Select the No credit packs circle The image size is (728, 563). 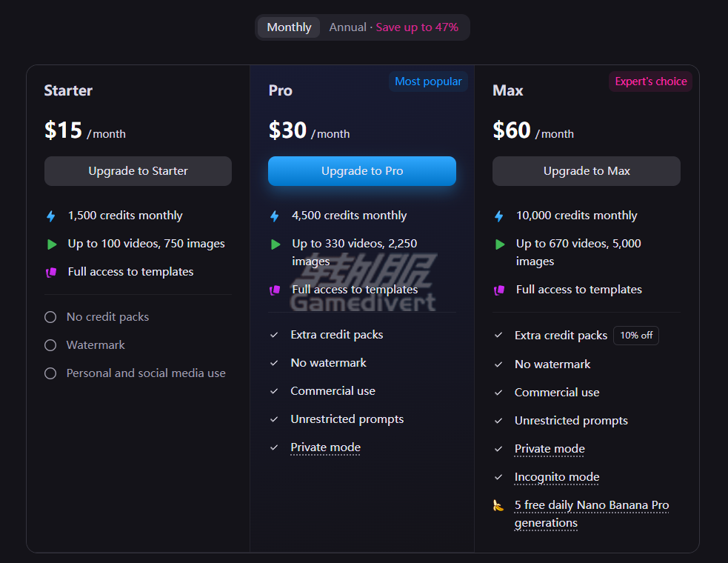(x=50, y=317)
